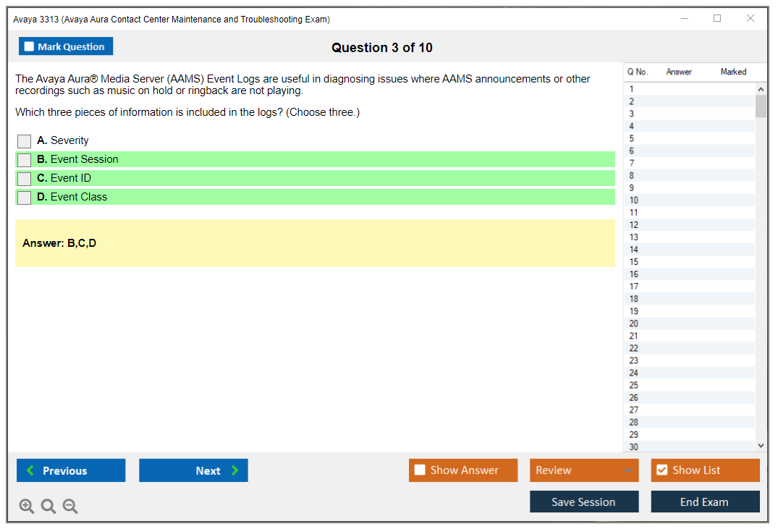Untick the Show List option
Viewport: 778px width, 532px height.
661,470
